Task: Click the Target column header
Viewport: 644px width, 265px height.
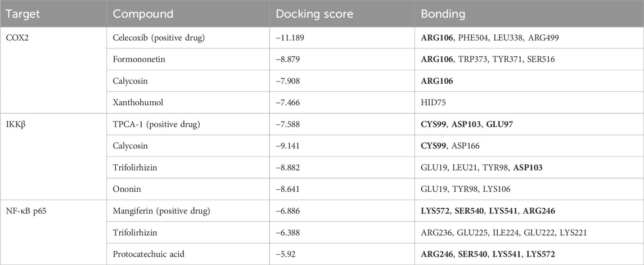Action: [x=21, y=13]
